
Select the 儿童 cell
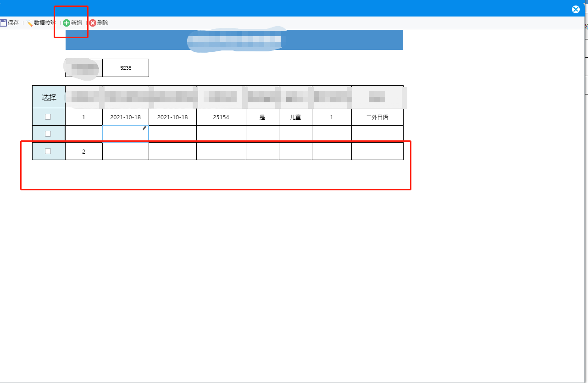[295, 117]
